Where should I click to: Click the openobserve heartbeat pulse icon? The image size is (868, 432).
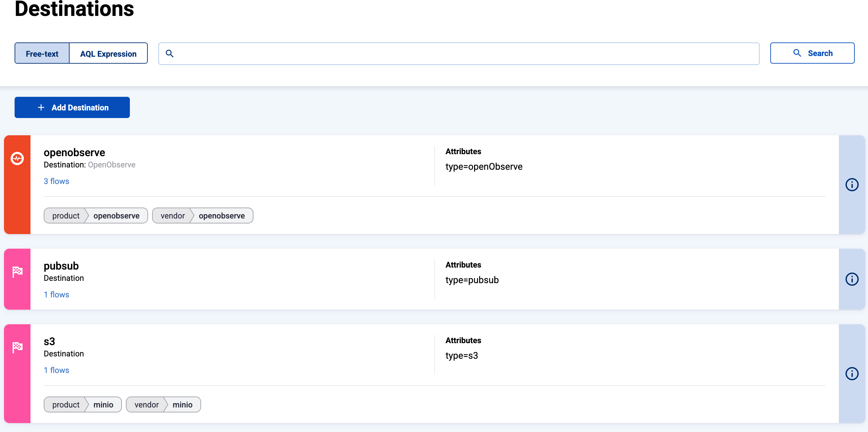point(17,158)
